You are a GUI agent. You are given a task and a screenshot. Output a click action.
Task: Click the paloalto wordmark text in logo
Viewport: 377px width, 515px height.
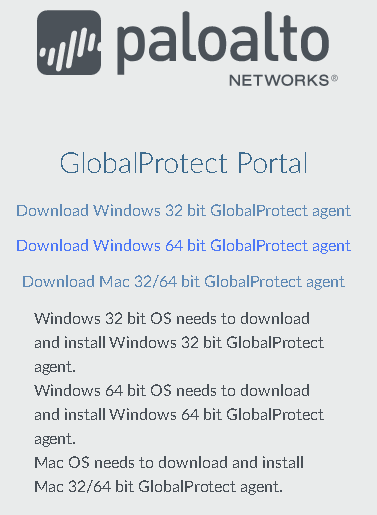click(223, 41)
